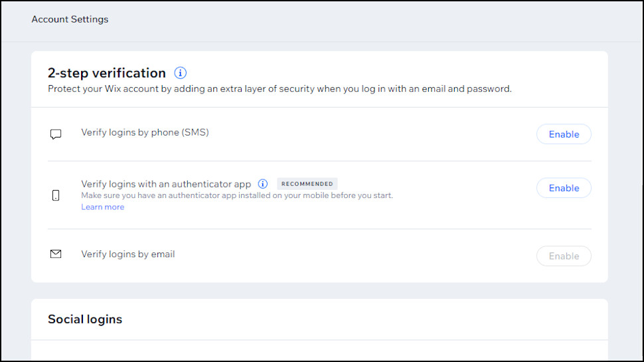Click the envelope email icon
644x362 pixels.
(x=56, y=254)
